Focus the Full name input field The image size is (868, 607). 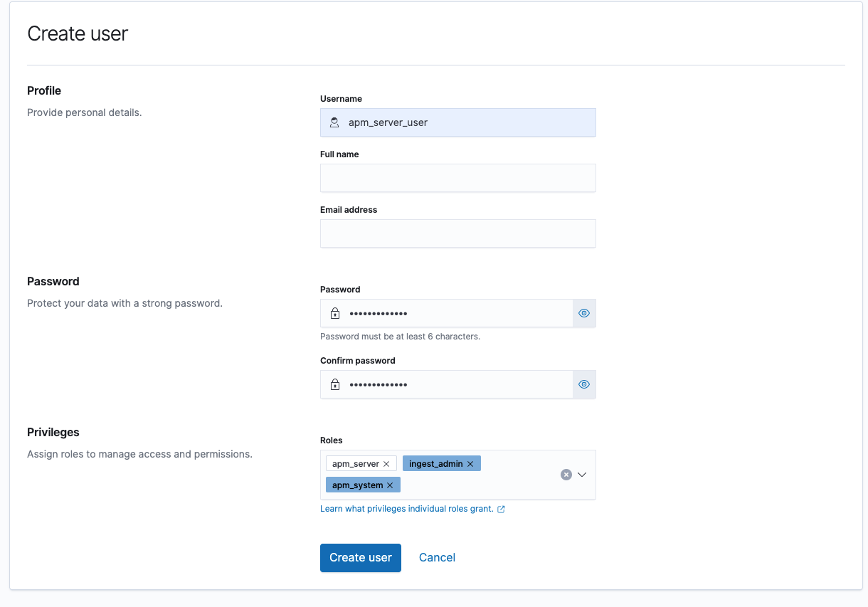[x=457, y=178]
